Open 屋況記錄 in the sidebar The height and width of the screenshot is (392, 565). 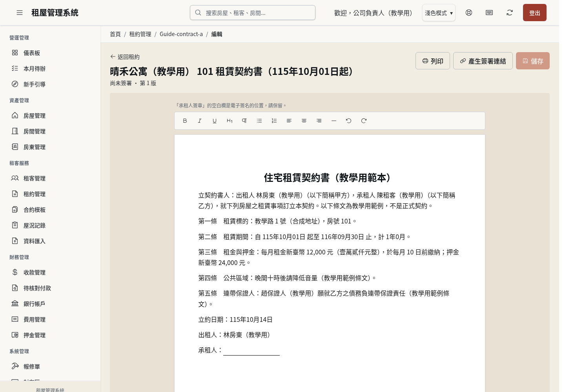[x=50, y=225]
